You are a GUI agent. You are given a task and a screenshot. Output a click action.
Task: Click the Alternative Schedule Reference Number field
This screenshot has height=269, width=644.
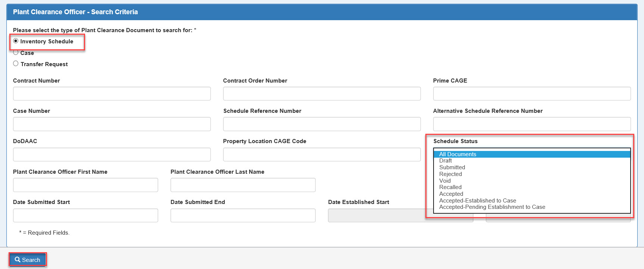tap(532, 124)
